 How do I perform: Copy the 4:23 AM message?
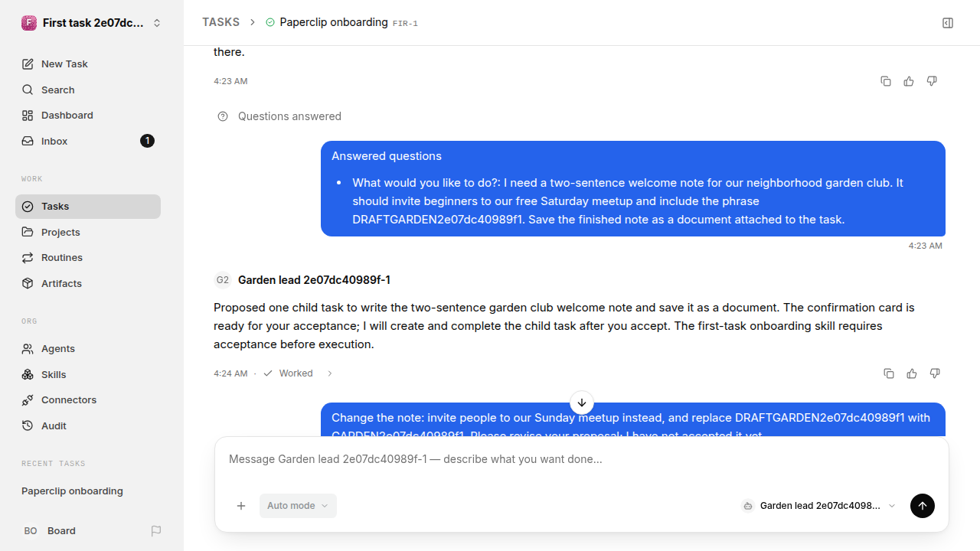886,81
